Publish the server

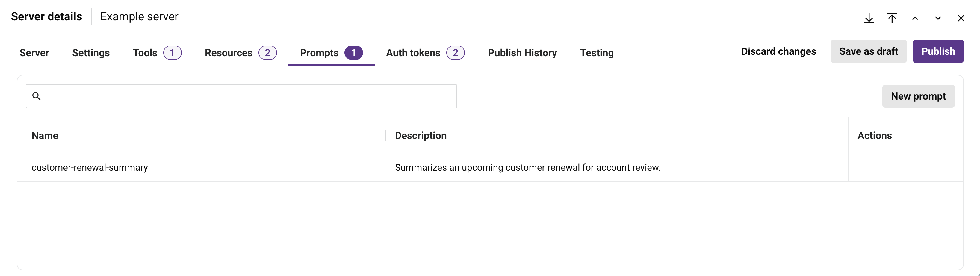[938, 51]
